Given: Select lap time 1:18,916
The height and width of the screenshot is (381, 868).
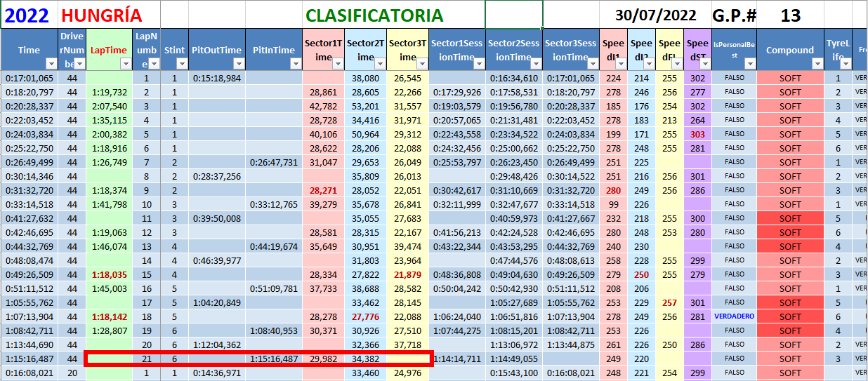Looking at the screenshot, I should click(x=110, y=148).
